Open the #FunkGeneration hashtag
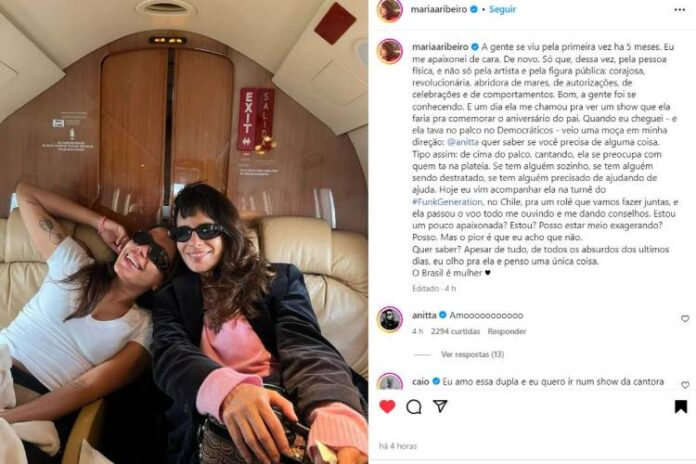Screen dimensions: 696x464 point(447,202)
